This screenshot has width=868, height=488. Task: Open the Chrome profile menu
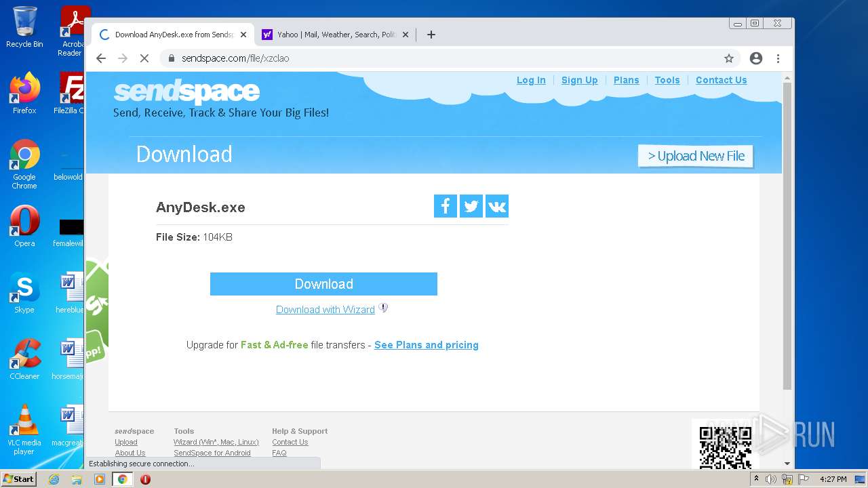pyautogui.click(x=756, y=58)
